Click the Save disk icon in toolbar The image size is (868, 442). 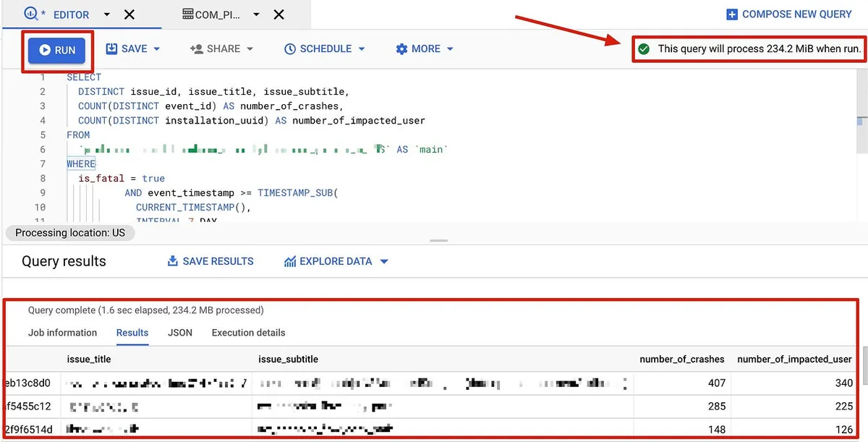111,48
